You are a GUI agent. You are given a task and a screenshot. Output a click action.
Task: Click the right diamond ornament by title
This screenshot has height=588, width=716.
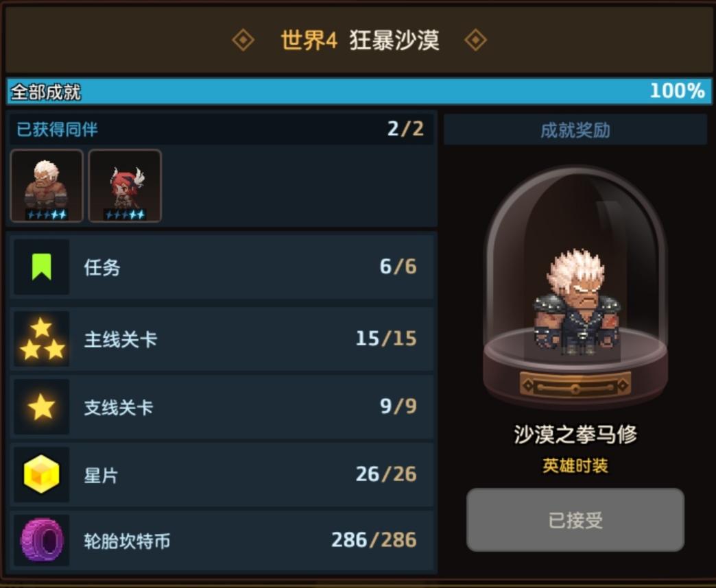475,40
